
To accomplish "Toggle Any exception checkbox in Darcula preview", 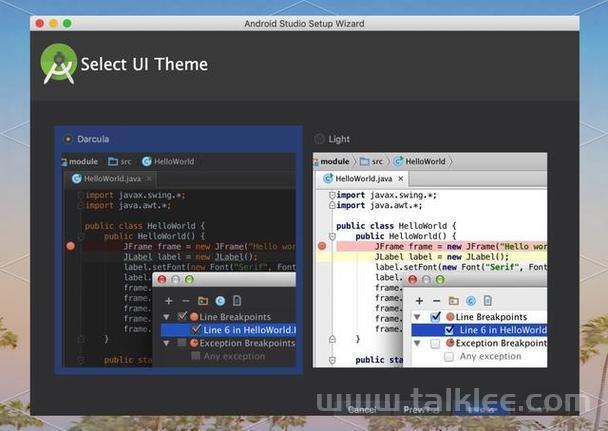I will 196,356.
